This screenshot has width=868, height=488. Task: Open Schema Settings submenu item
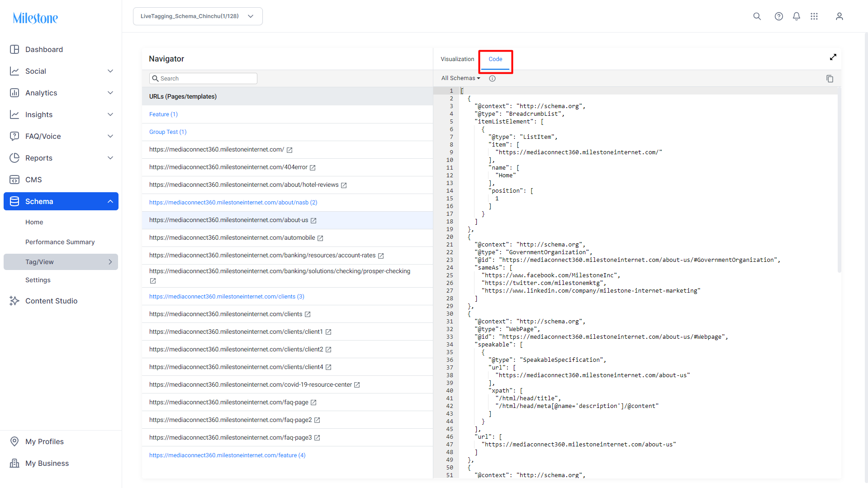tap(38, 280)
